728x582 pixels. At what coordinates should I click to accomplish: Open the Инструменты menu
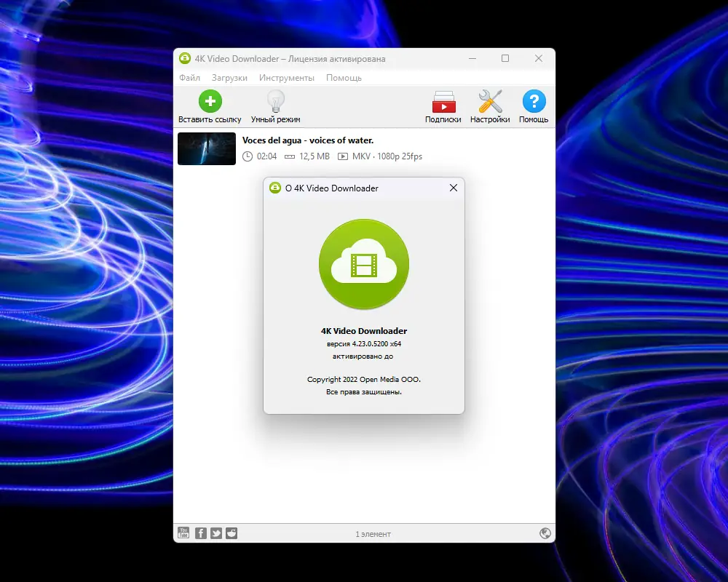click(286, 78)
